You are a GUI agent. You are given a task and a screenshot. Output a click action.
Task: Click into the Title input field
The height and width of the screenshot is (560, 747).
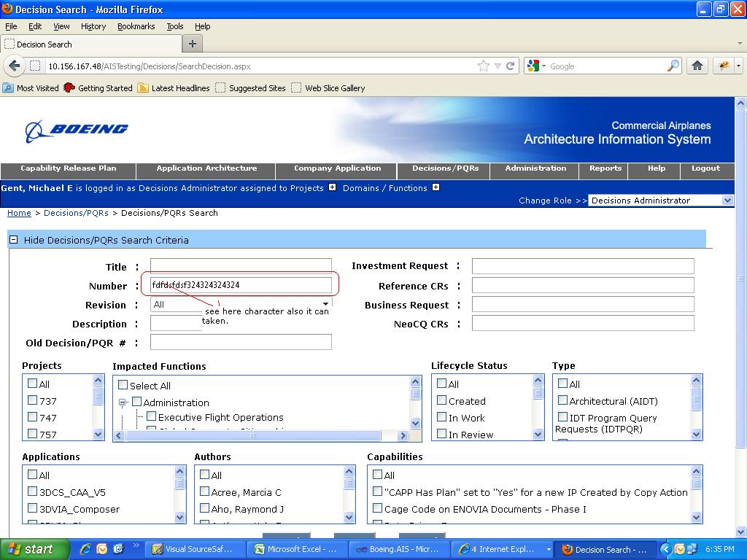[x=241, y=265]
